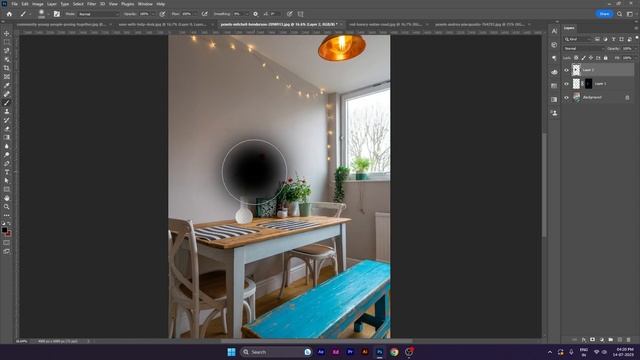
Task: Click the search icon at top right
Action: click(620, 14)
